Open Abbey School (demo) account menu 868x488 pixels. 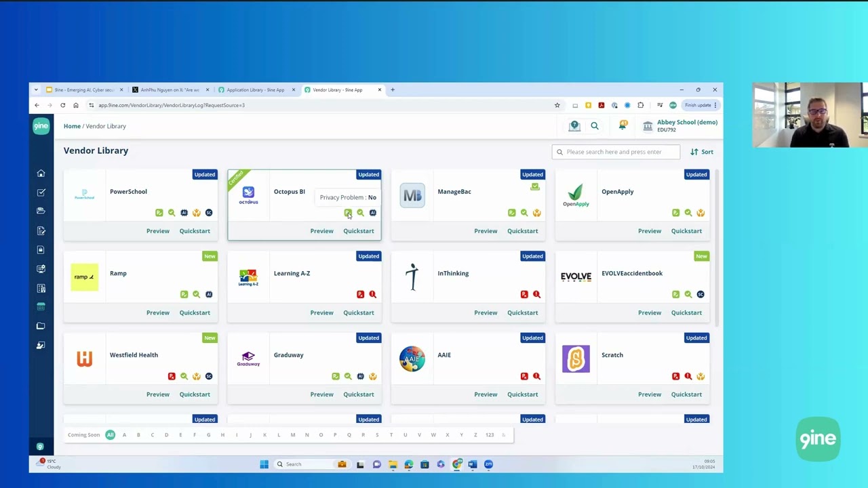pyautogui.click(x=680, y=125)
